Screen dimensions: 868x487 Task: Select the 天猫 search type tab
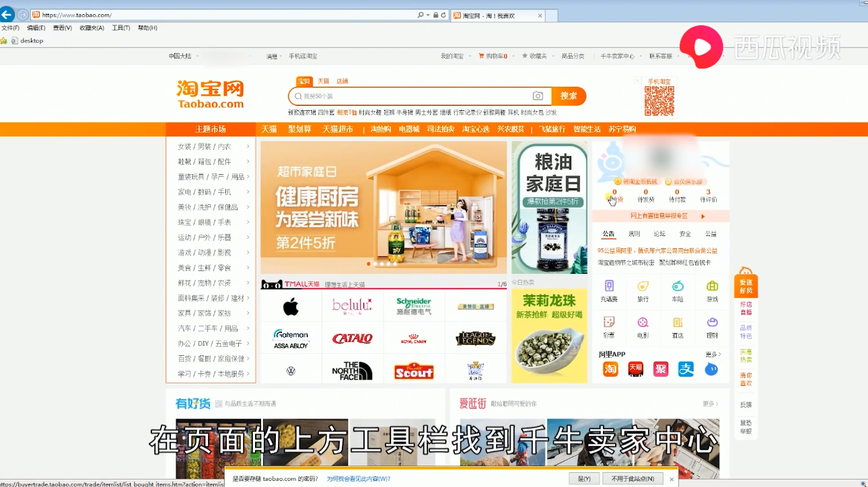pos(324,81)
